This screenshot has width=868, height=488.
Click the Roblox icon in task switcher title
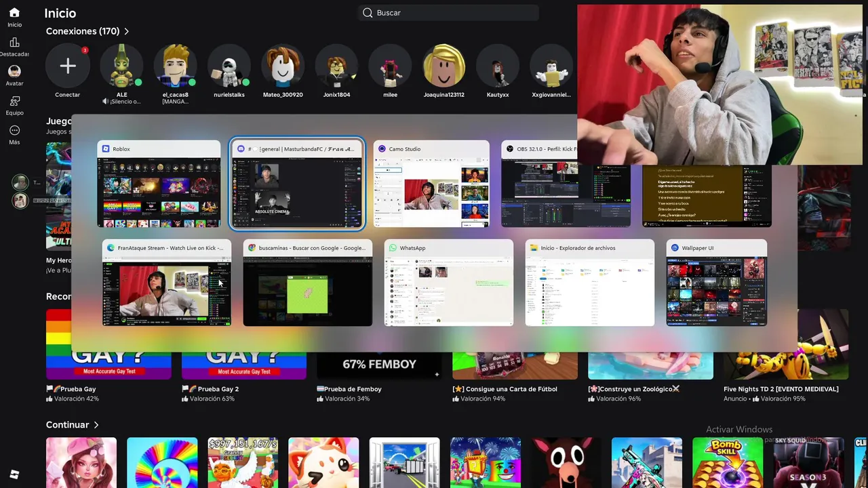click(105, 149)
